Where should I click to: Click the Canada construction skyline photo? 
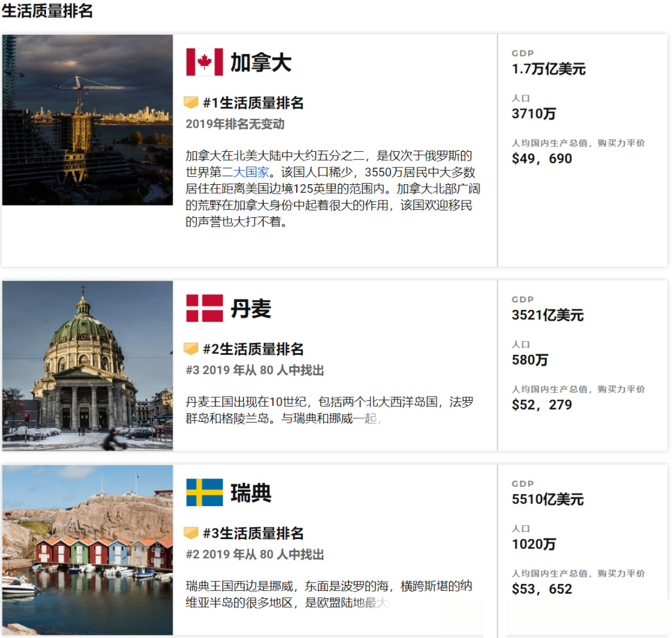point(88,120)
